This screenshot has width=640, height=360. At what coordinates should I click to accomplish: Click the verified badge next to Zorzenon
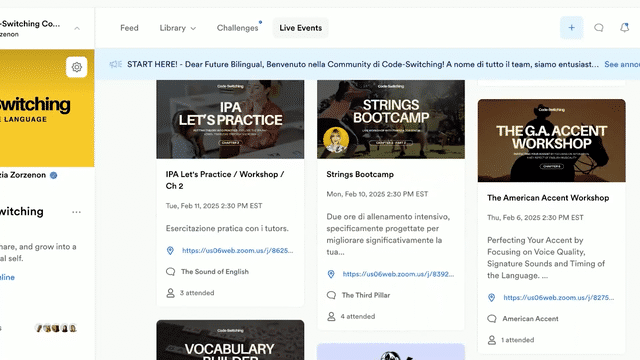(53, 175)
